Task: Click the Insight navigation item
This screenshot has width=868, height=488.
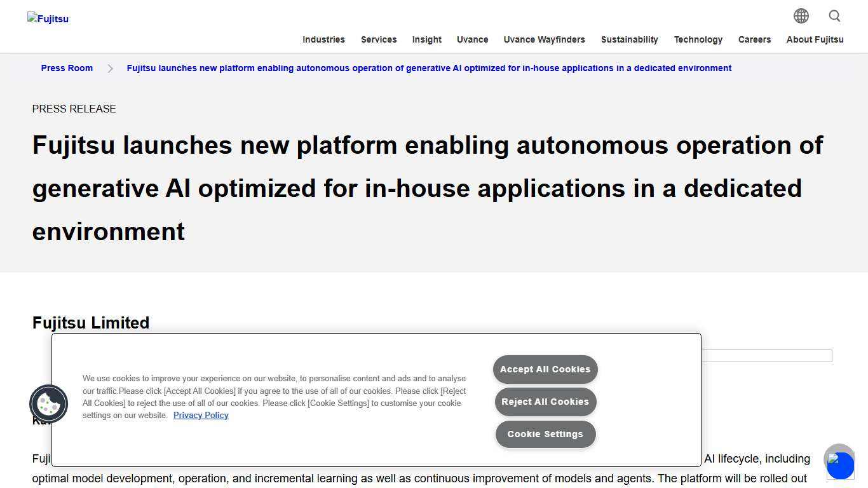Action: point(426,39)
